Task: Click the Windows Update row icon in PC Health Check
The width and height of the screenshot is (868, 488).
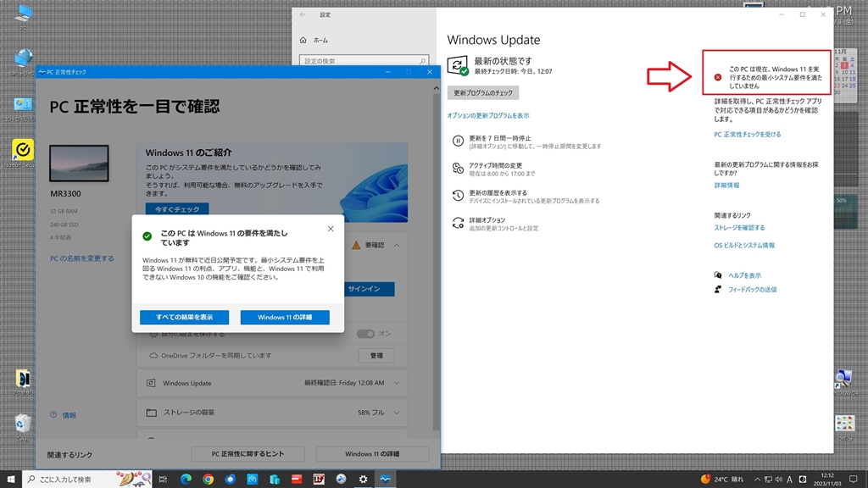Action: click(x=151, y=383)
